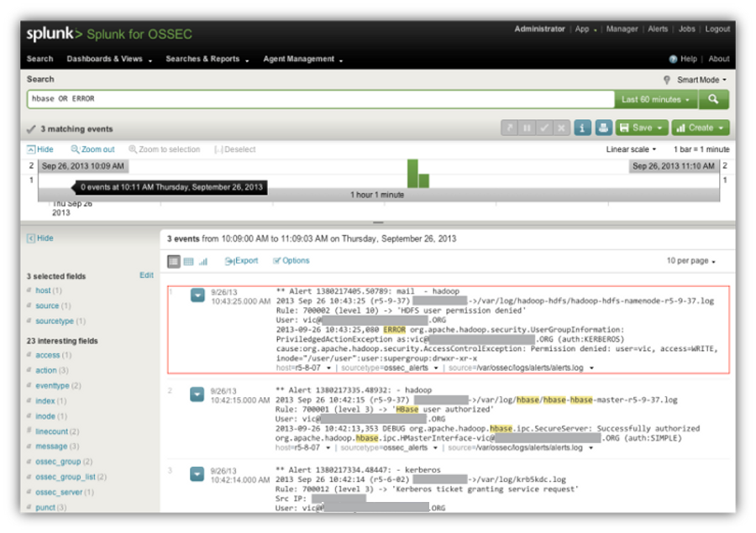
Task: Open the access field in sidebar
Action: tap(48, 356)
